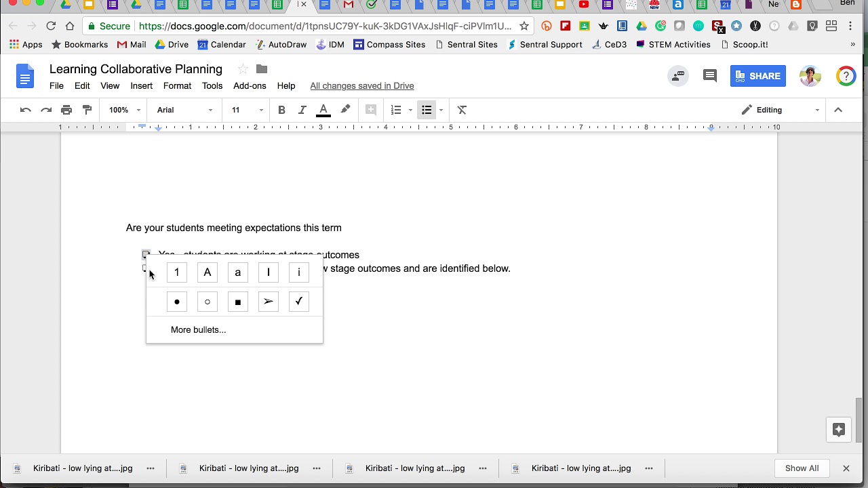
Task: Open the AutoDraw bookmark
Action: click(281, 45)
